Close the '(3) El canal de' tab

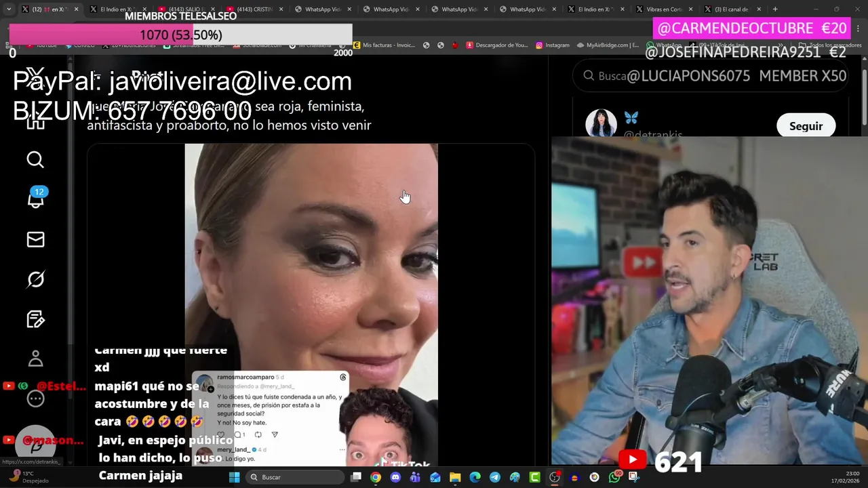[758, 9]
